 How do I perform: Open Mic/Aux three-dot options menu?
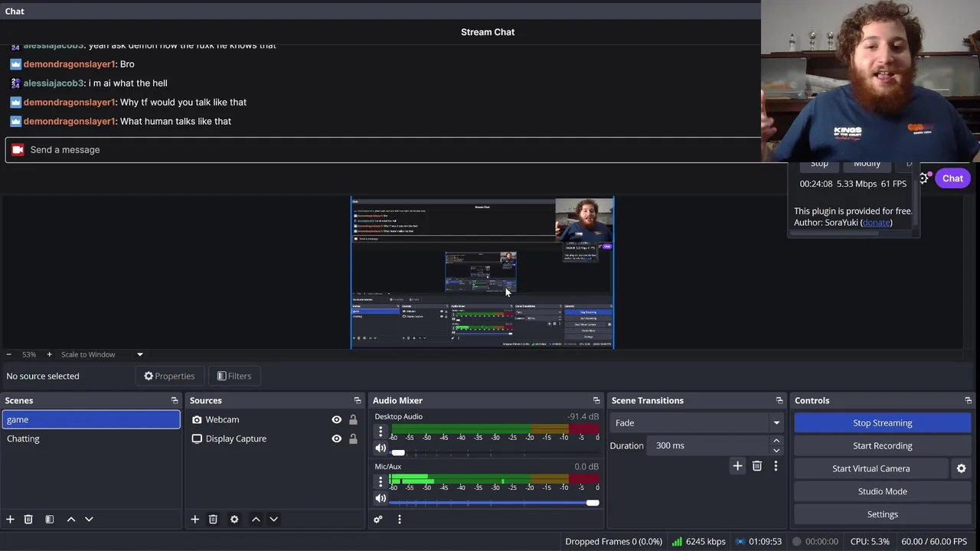click(381, 481)
